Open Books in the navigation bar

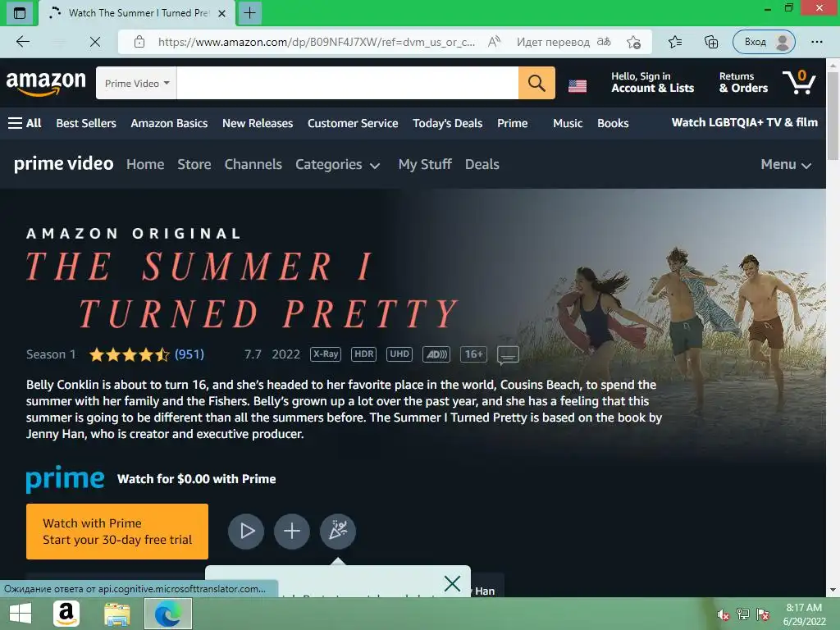pos(613,123)
